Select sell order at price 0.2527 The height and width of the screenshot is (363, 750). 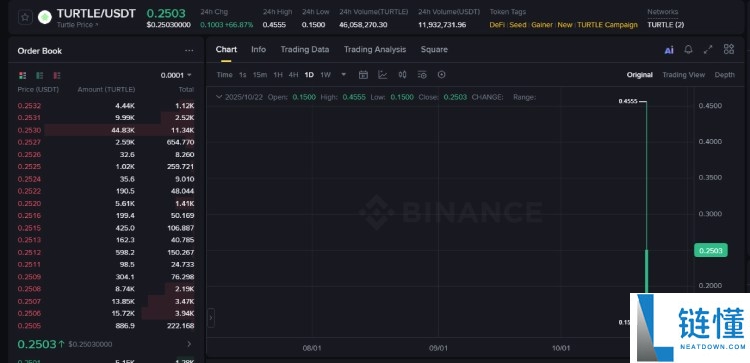coord(106,142)
